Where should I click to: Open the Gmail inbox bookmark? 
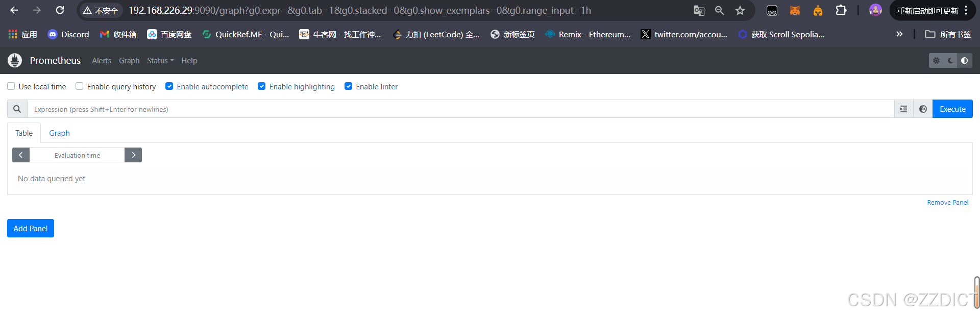[118, 34]
